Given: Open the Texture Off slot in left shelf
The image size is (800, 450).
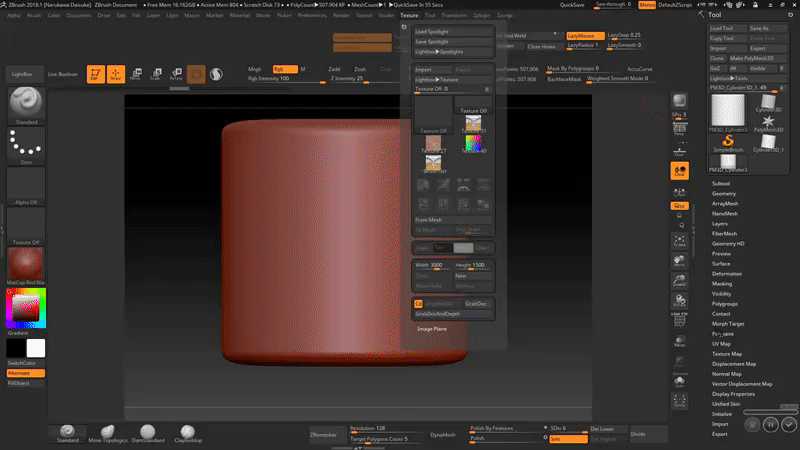Looking at the screenshot, I should coord(26,227).
